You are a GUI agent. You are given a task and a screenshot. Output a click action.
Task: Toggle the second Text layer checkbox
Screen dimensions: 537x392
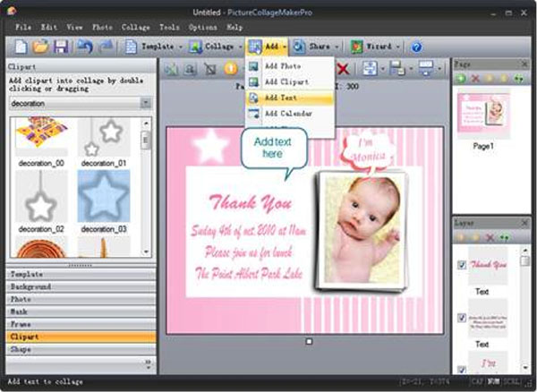[461, 317]
